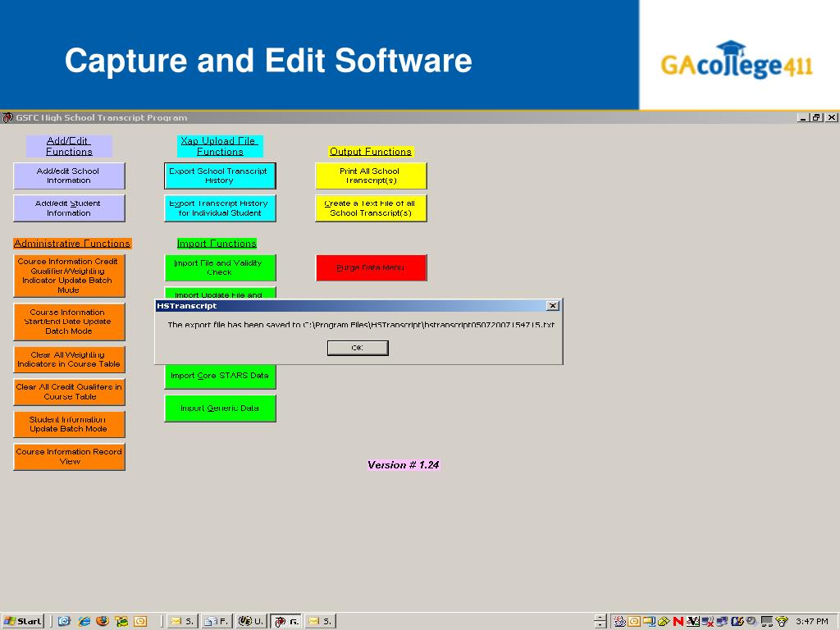Click the wireless network tray icon

pos(782,622)
